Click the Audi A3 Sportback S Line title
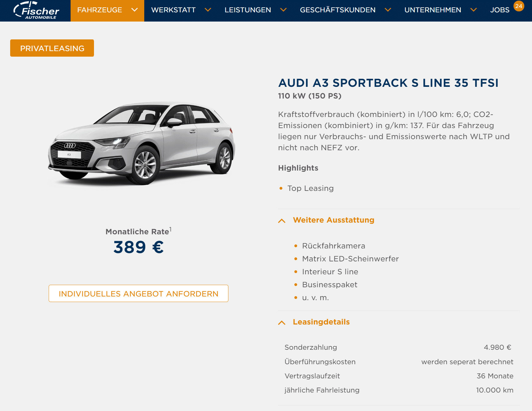Image resolution: width=532 pixels, height=411 pixels. [388, 83]
